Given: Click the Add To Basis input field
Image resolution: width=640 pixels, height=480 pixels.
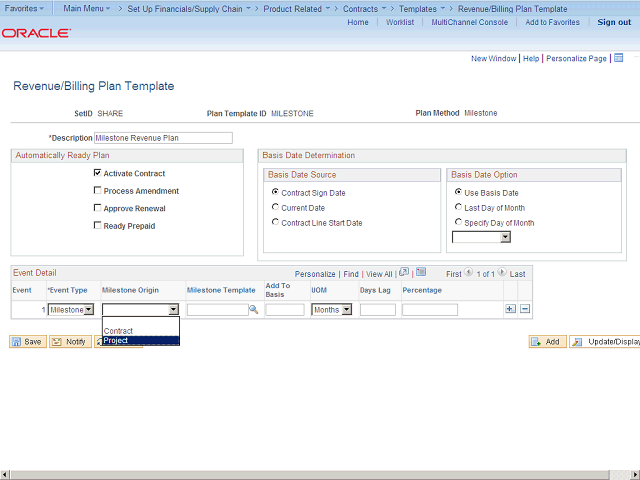Looking at the screenshot, I should pos(285,310).
